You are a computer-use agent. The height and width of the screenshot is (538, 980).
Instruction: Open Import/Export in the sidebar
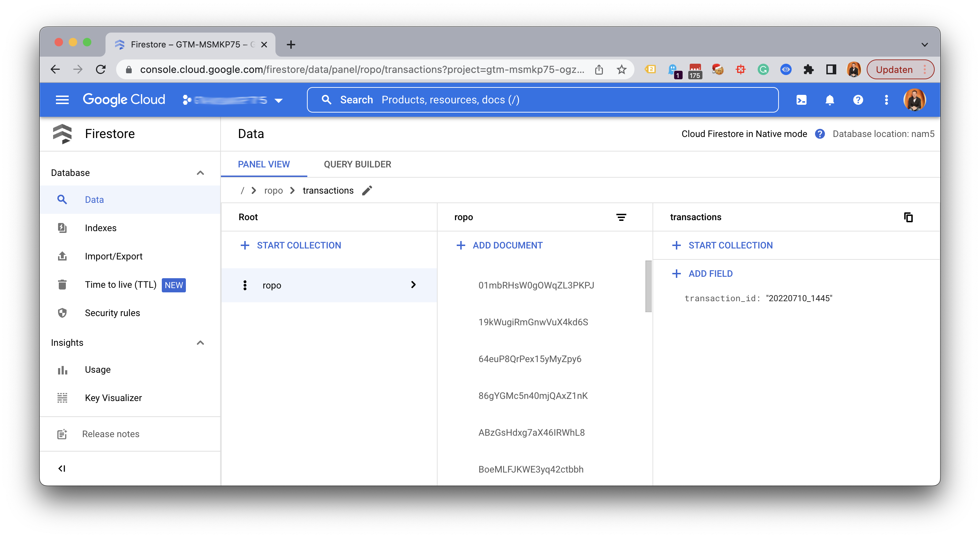pos(130,256)
